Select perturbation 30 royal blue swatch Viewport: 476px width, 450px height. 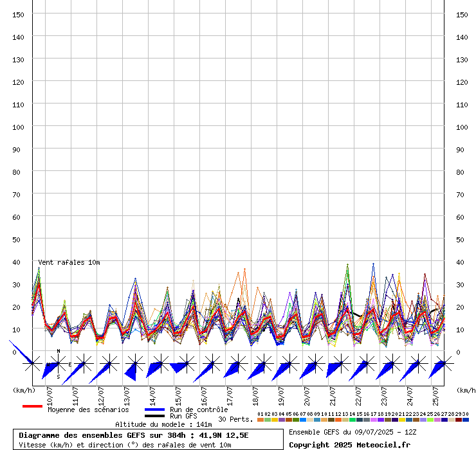pos(465,420)
